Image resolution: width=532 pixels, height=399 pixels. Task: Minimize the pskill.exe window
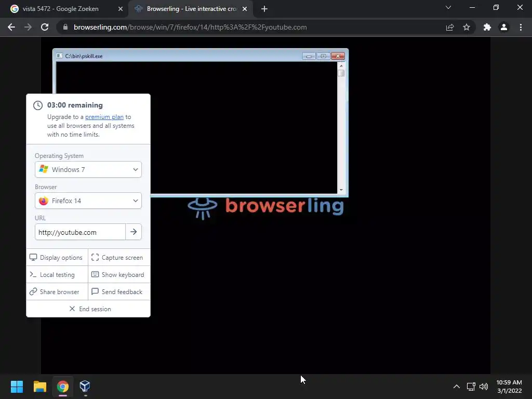(x=309, y=56)
